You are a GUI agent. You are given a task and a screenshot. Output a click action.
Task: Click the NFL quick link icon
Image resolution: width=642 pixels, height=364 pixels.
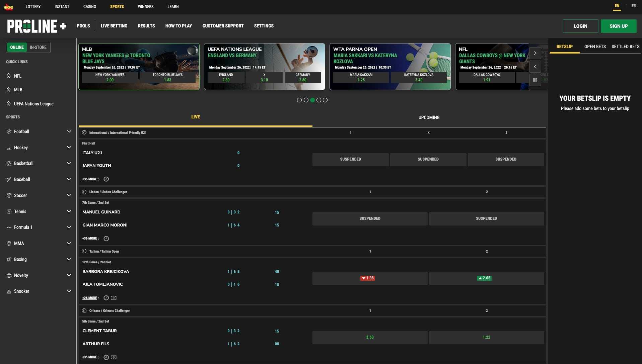pos(9,76)
